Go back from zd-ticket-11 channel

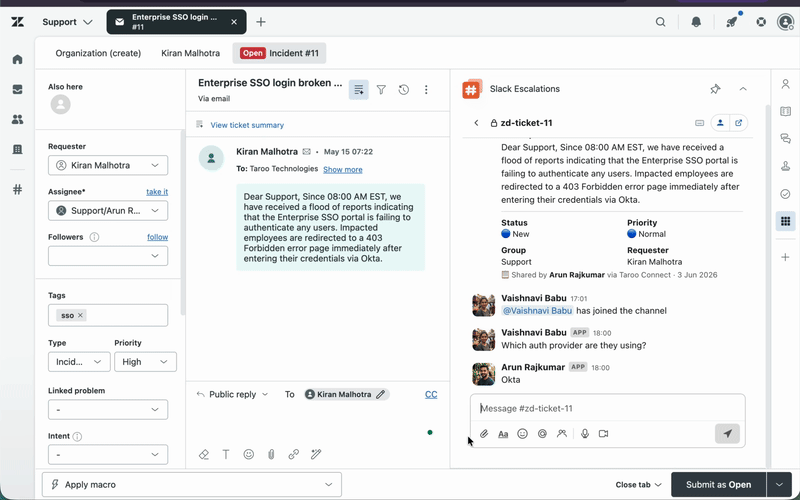[x=476, y=123]
